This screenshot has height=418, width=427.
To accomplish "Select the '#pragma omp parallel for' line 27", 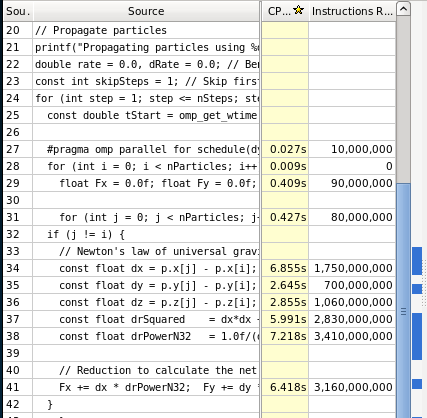I will (x=146, y=149).
